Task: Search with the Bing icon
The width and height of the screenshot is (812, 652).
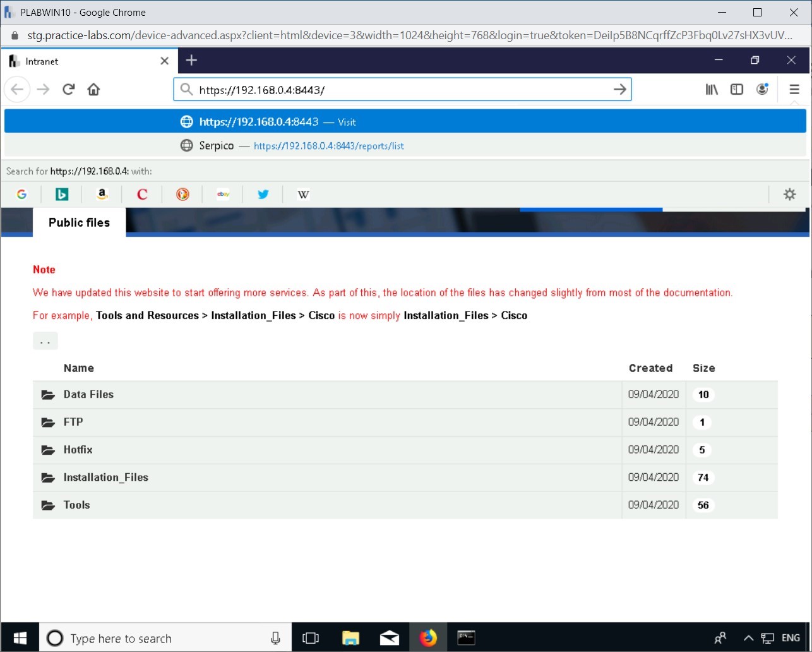Action: (61, 194)
